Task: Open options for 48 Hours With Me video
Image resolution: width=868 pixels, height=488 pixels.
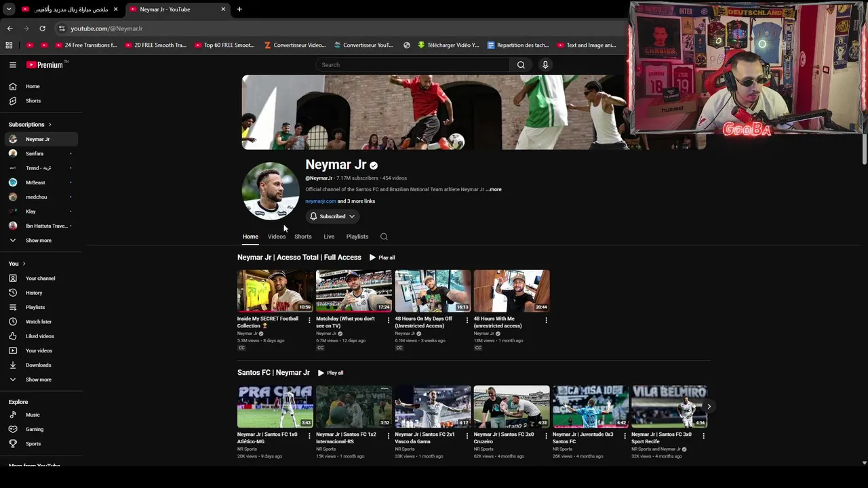Action: point(546,320)
